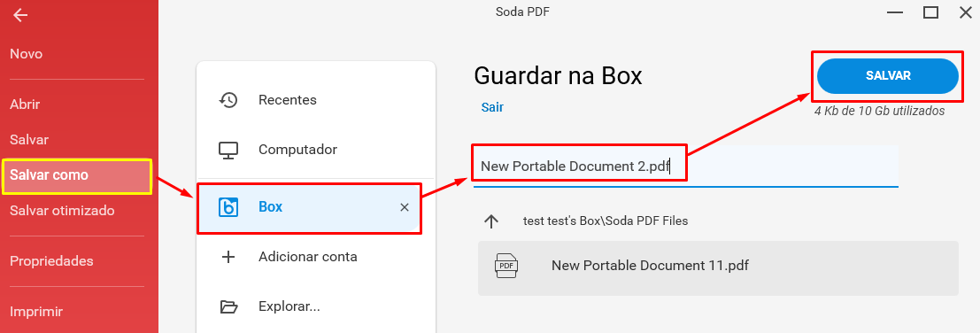Click the PDF file icon
This screenshot has width=980, height=333.
506,267
